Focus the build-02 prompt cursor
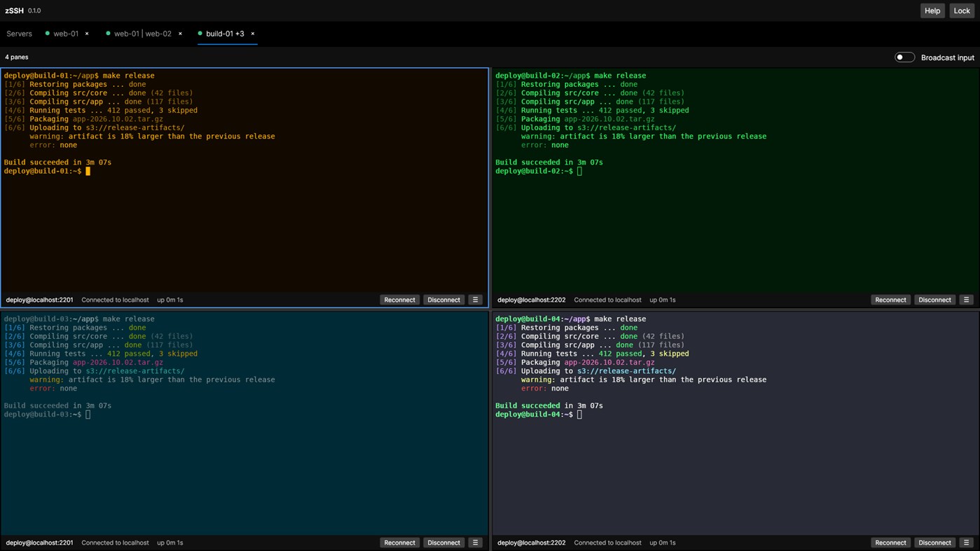 pos(579,171)
